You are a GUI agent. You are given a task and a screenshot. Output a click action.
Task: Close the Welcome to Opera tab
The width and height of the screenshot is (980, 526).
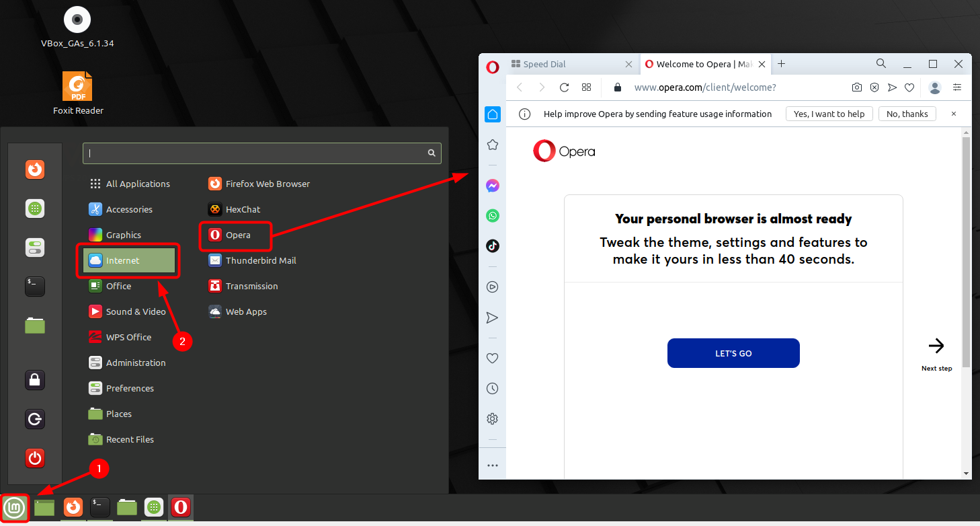pyautogui.click(x=762, y=65)
